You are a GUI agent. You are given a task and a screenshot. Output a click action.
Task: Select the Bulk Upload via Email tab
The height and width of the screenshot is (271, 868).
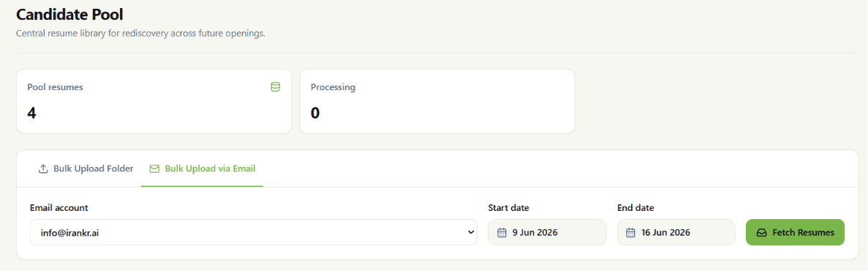pyautogui.click(x=202, y=168)
